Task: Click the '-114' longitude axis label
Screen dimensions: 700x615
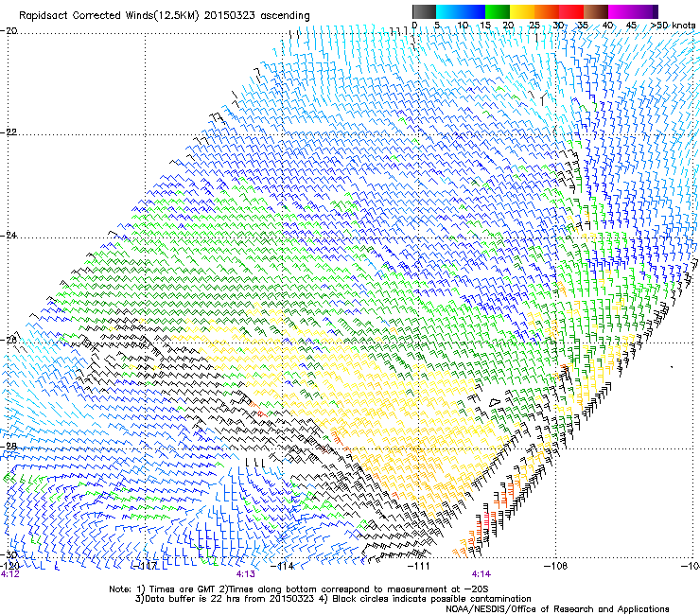Action: [x=283, y=566]
